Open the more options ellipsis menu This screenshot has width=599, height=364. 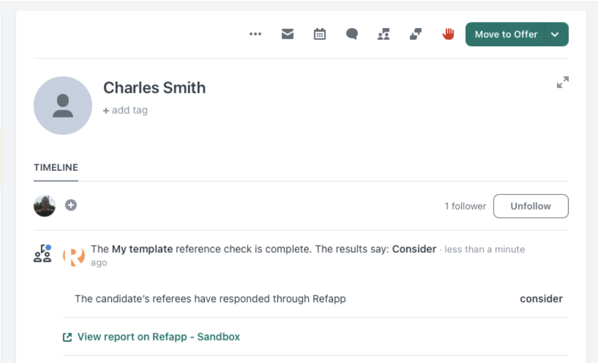pos(256,34)
